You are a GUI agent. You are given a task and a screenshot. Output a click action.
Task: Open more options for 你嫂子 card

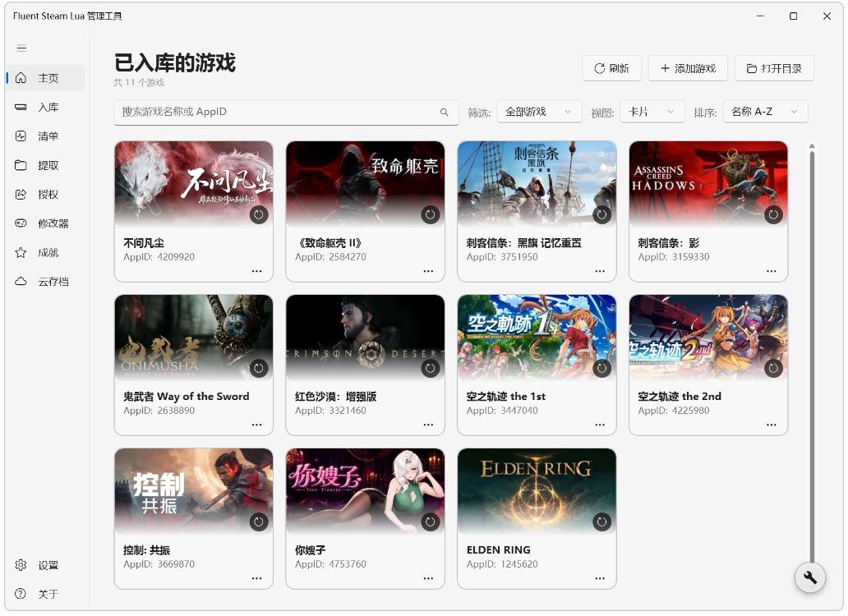tap(428, 578)
